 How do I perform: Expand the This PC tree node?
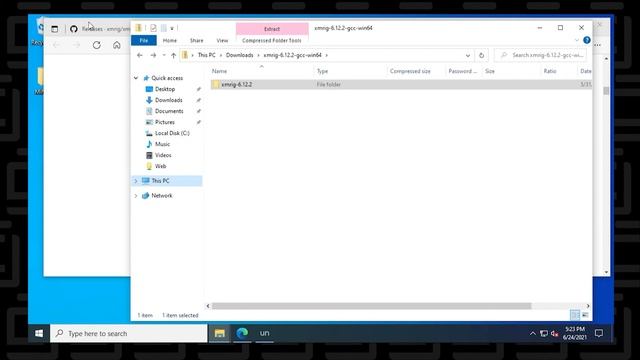click(x=136, y=181)
